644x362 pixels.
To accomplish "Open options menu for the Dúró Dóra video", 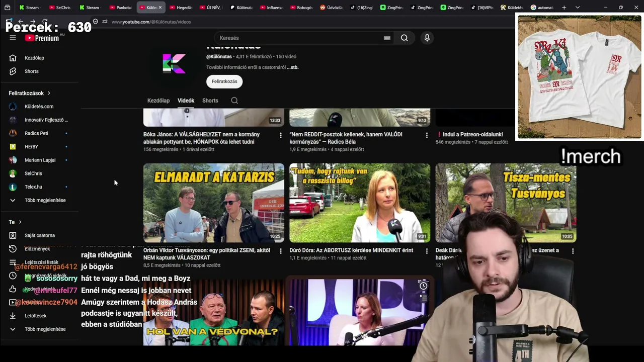I will pyautogui.click(x=427, y=251).
